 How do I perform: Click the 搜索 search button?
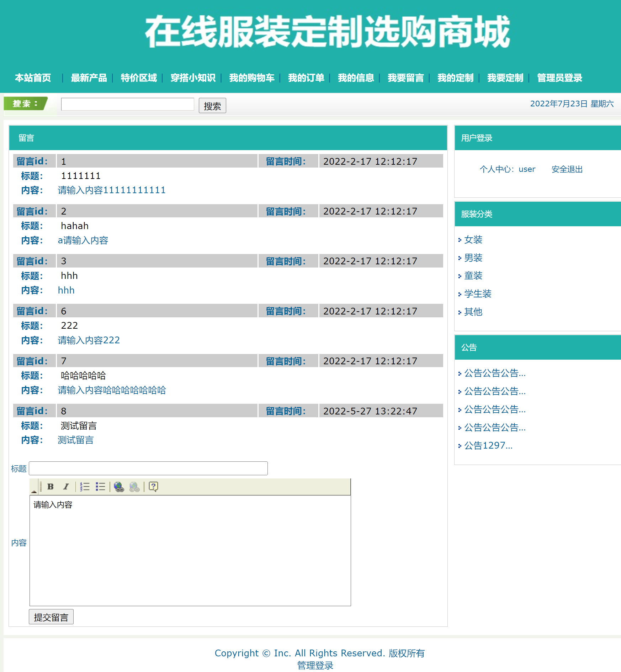(x=212, y=105)
